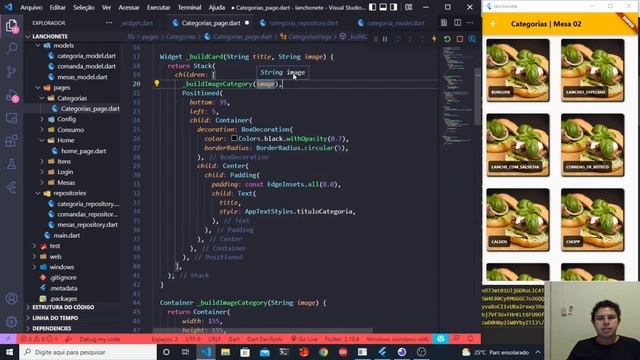This screenshot has width=640, height=360.
Task: Open the Accounts icon in activity bar
Action: click(x=11, y=299)
